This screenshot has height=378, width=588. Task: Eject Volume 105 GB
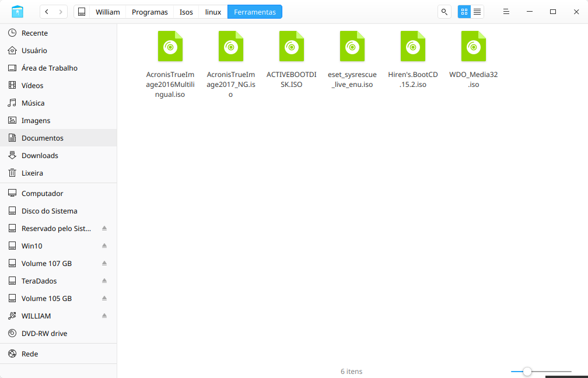click(x=104, y=299)
